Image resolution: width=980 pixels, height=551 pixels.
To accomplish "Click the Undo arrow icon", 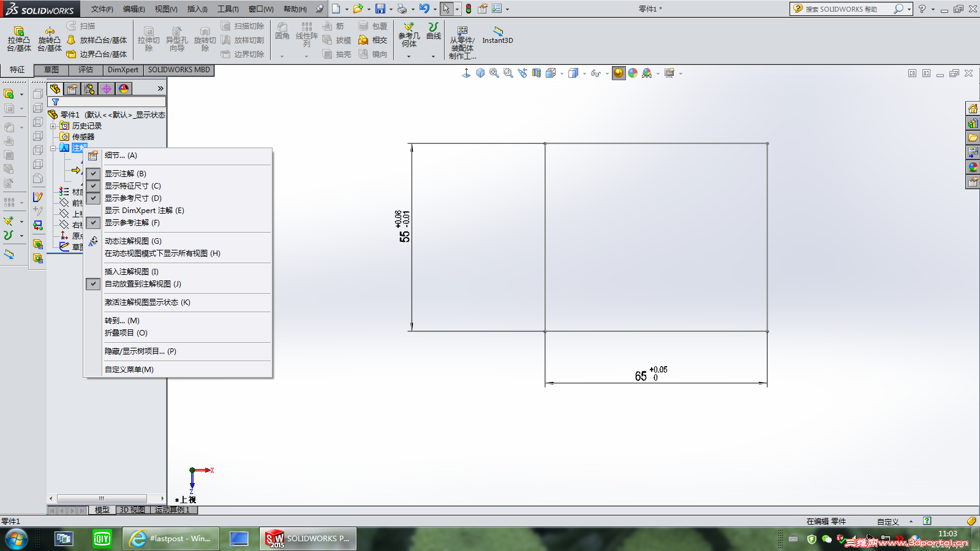I will pos(424,9).
